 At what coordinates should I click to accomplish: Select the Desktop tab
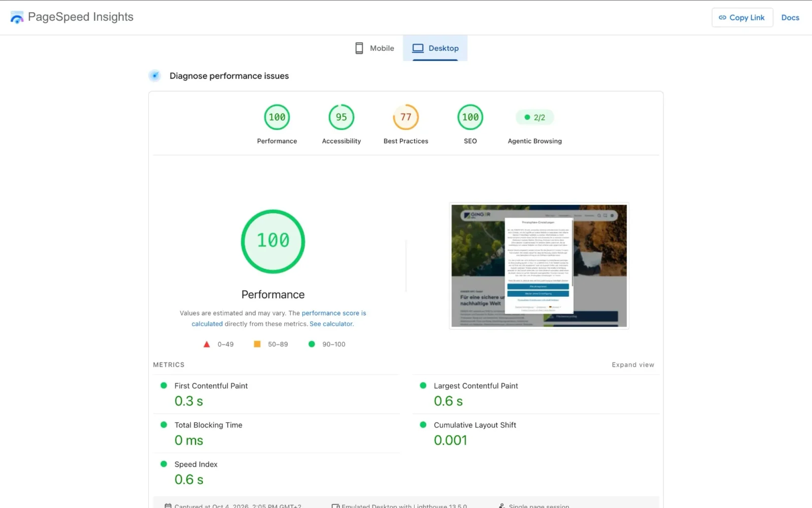(x=435, y=48)
